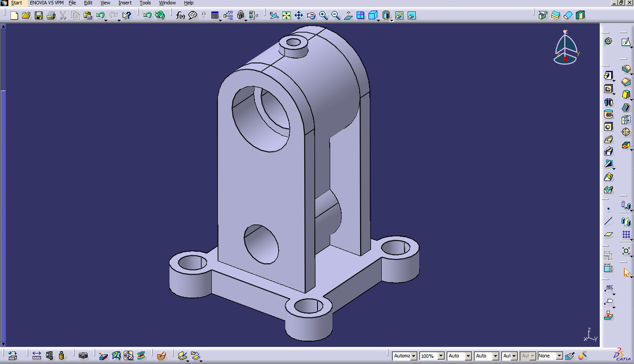
Task: Create a new document with the New icon
Action: pyautogui.click(x=14, y=15)
